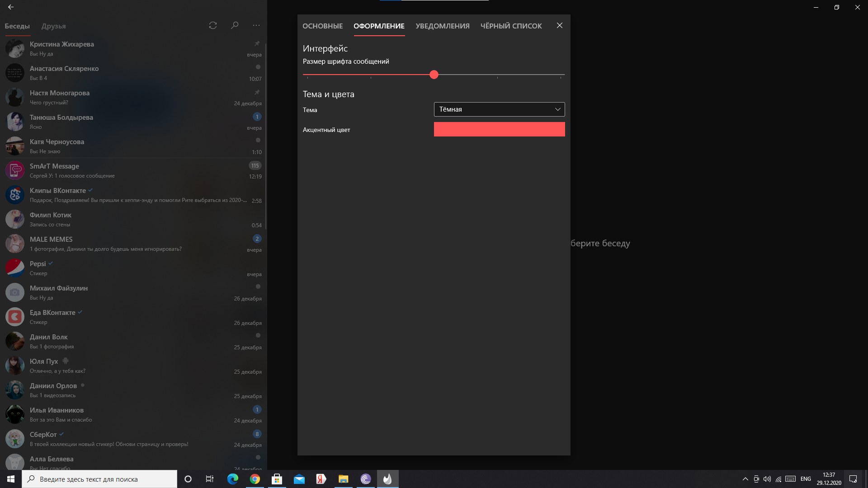Click pin icon on Кристина Жихарева chat
Screen dimensions: 868x488
pyautogui.click(x=257, y=44)
